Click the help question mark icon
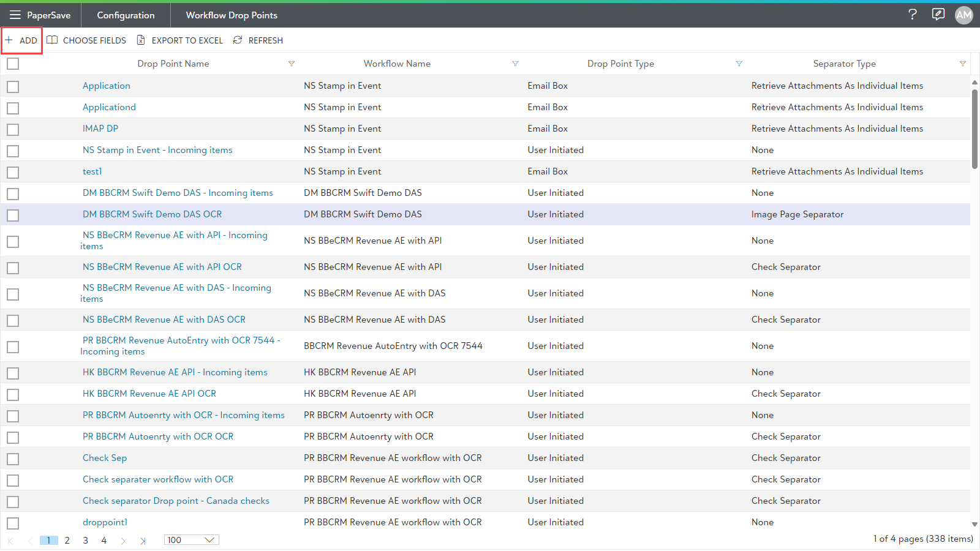 [912, 15]
